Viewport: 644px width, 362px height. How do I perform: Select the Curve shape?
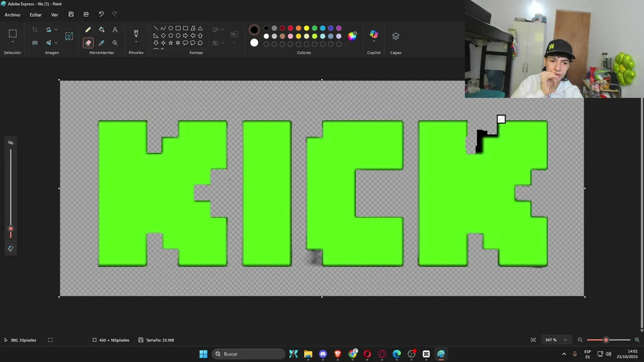pyautogui.click(x=163, y=28)
